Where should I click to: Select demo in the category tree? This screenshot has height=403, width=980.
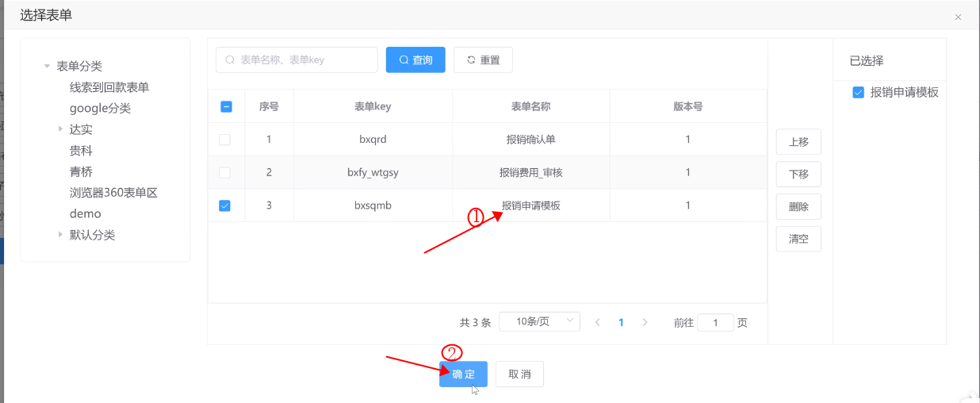(x=86, y=213)
